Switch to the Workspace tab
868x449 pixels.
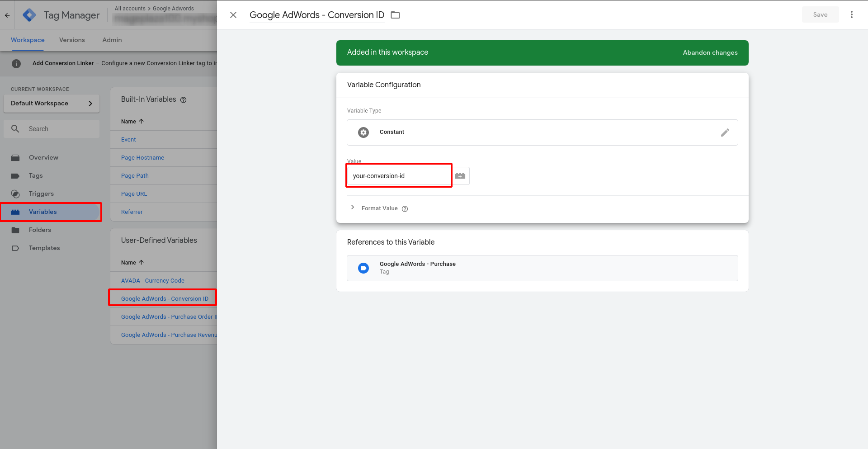coord(28,40)
